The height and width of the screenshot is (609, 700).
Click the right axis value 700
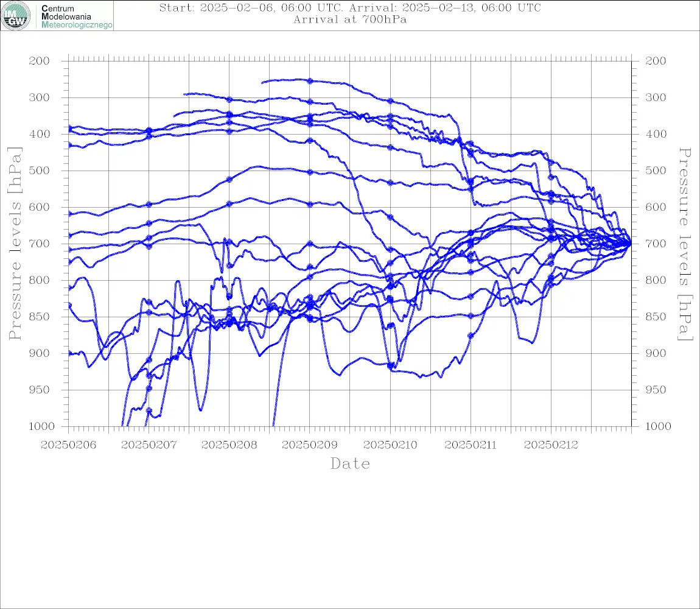(x=656, y=244)
